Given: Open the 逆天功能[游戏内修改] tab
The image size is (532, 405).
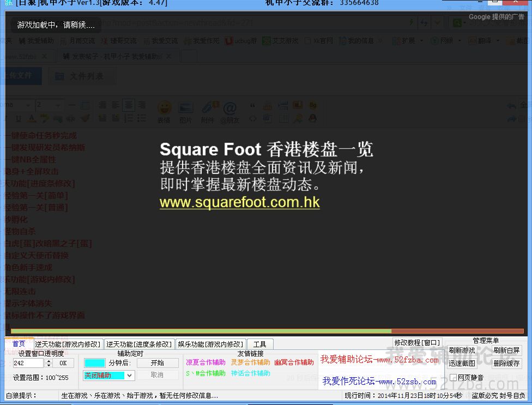Looking at the screenshot, I should (x=68, y=344).
